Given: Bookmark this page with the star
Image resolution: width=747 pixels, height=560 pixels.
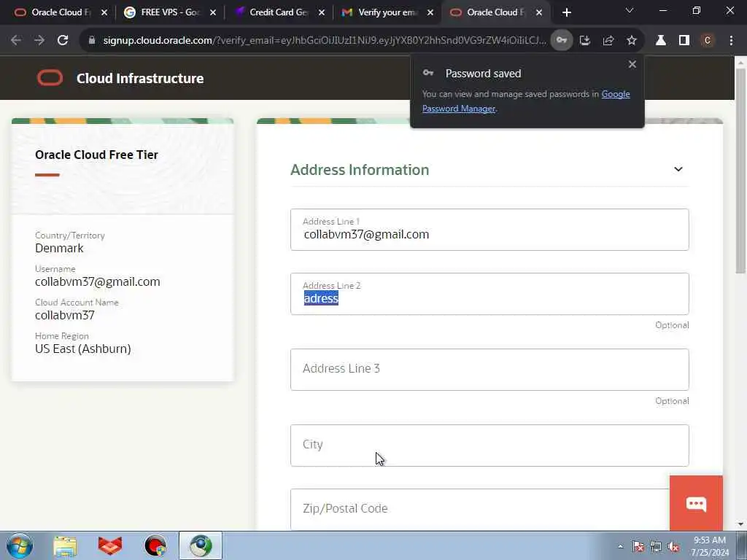Looking at the screenshot, I should pyautogui.click(x=632, y=41).
